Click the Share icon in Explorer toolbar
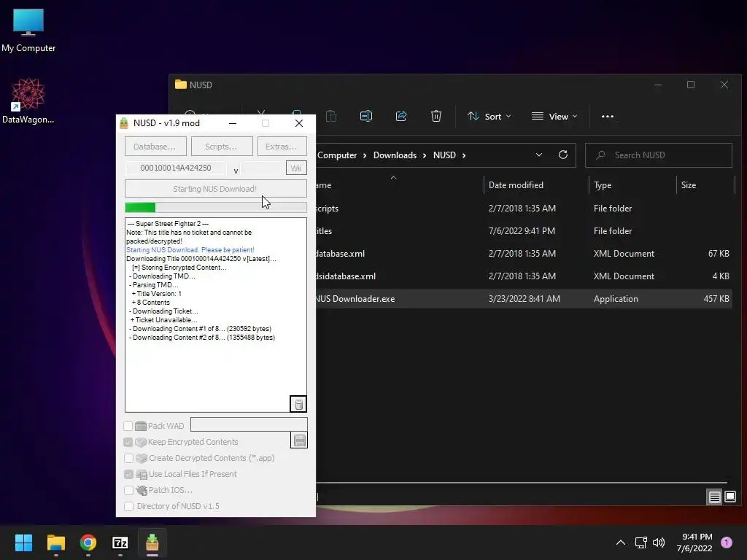 401,116
